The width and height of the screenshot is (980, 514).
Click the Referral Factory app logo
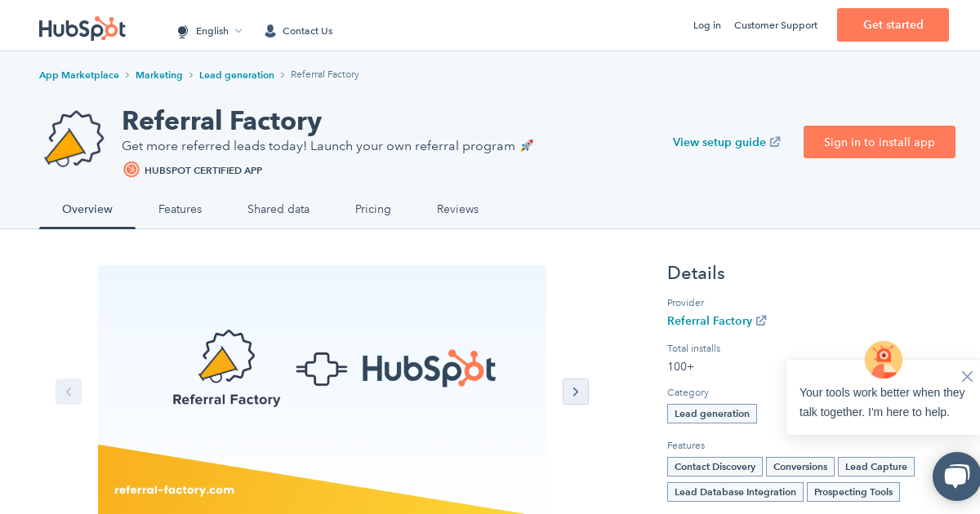tap(73, 139)
